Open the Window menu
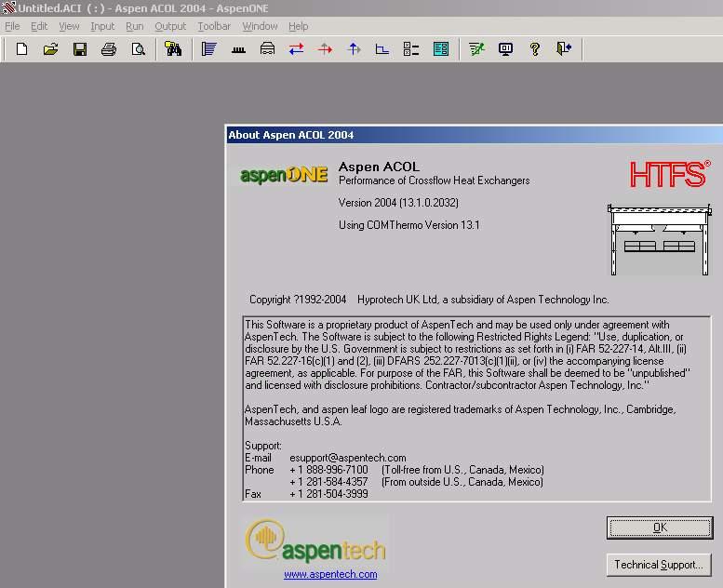 point(260,26)
